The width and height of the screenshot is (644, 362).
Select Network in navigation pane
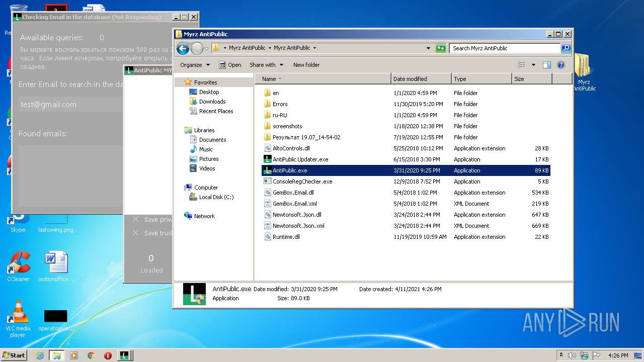click(204, 216)
